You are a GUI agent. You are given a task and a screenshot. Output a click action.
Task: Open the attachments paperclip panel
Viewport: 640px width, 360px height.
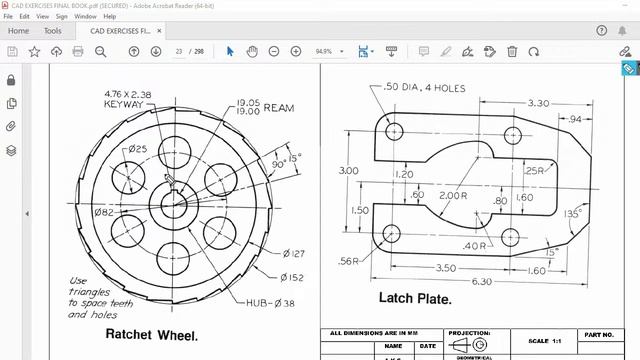tap(11, 127)
